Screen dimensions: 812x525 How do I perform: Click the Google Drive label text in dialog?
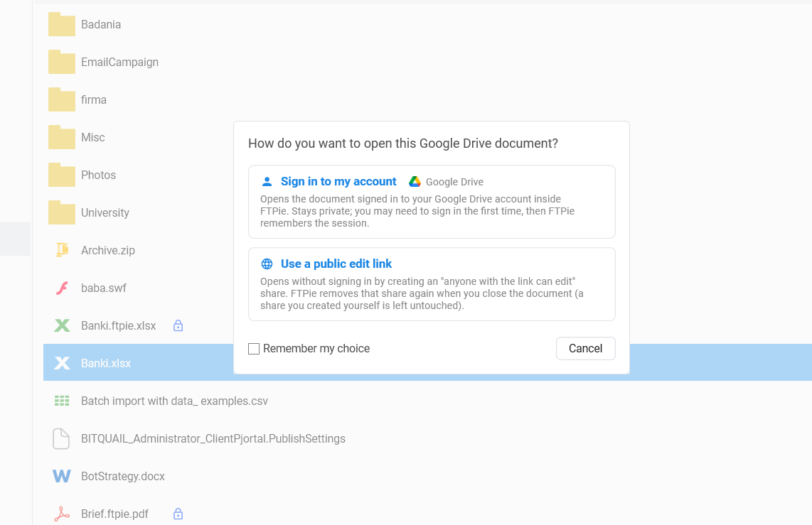pyautogui.click(x=454, y=182)
